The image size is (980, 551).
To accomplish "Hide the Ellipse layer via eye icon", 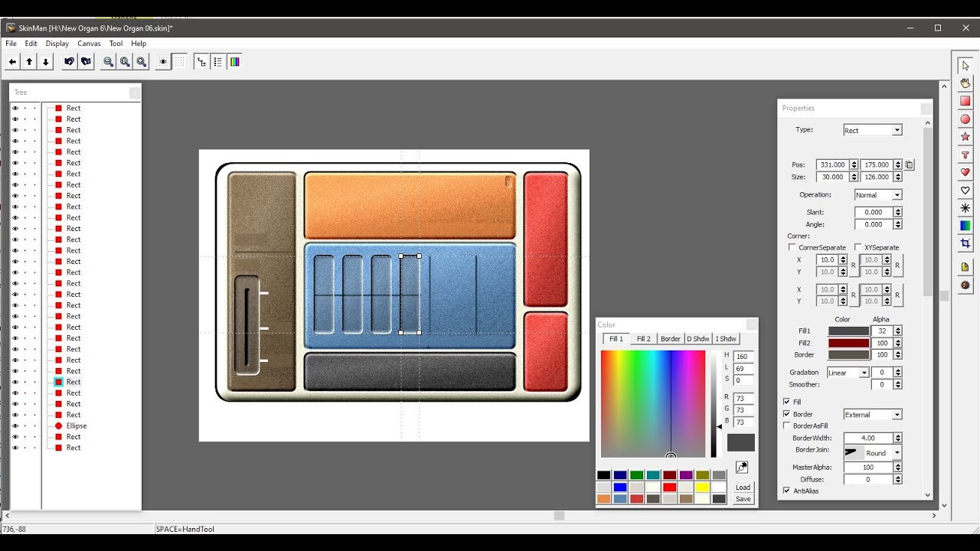I will 15,425.
